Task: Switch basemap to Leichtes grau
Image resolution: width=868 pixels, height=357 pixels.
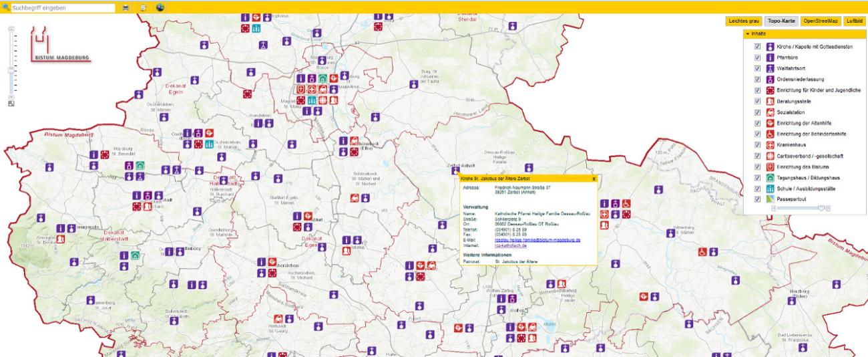Action: coord(744,21)
